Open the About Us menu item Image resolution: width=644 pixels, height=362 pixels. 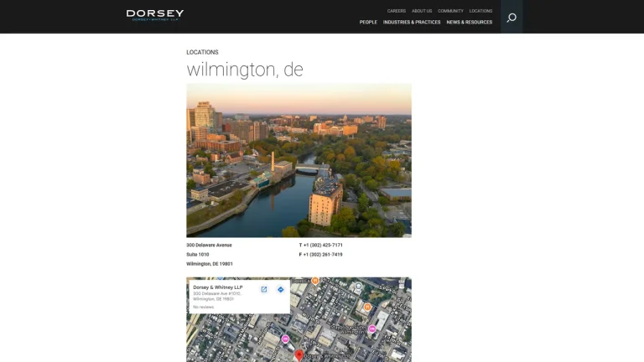coord(422,11)
